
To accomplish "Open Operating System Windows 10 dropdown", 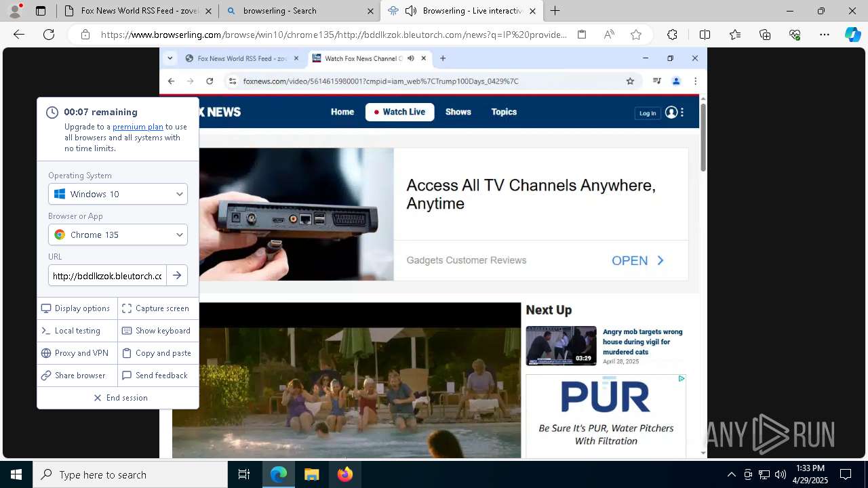I will click(x=118, y=194).
